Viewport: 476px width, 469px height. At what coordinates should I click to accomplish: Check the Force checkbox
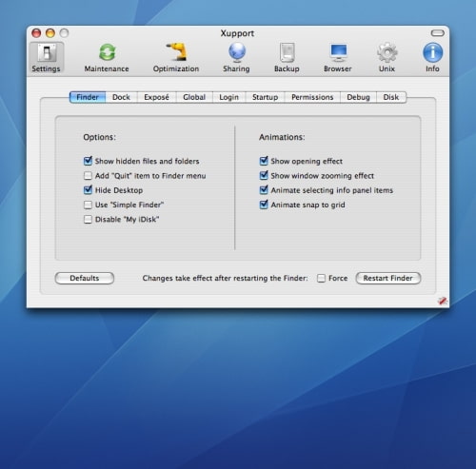(x=321, y=278)
